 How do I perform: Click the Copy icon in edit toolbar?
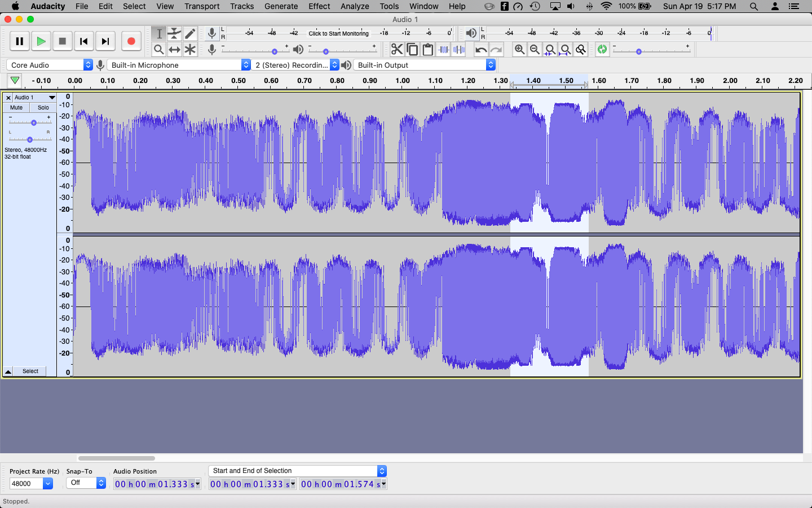(x=412, y=50)
